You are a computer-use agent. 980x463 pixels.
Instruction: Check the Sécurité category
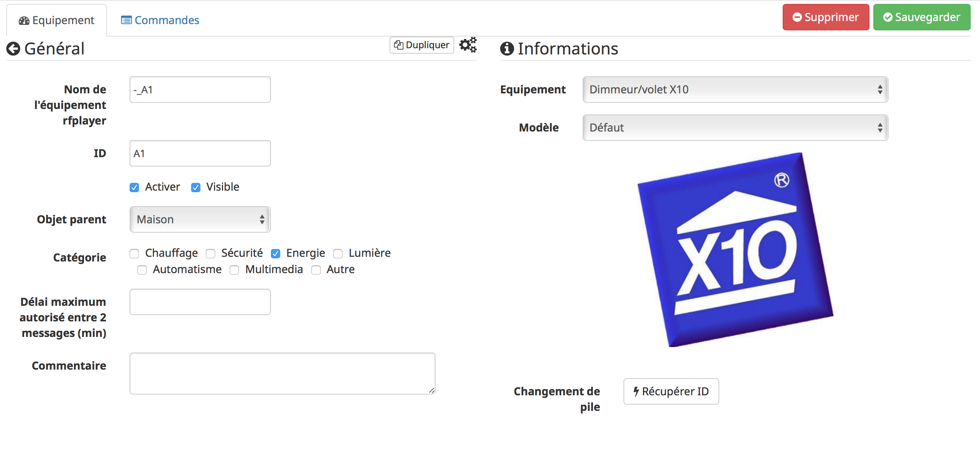coord(211,254)
